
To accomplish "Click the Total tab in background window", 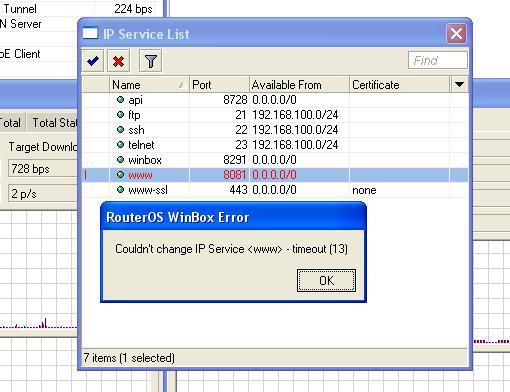I will (11, 122).
